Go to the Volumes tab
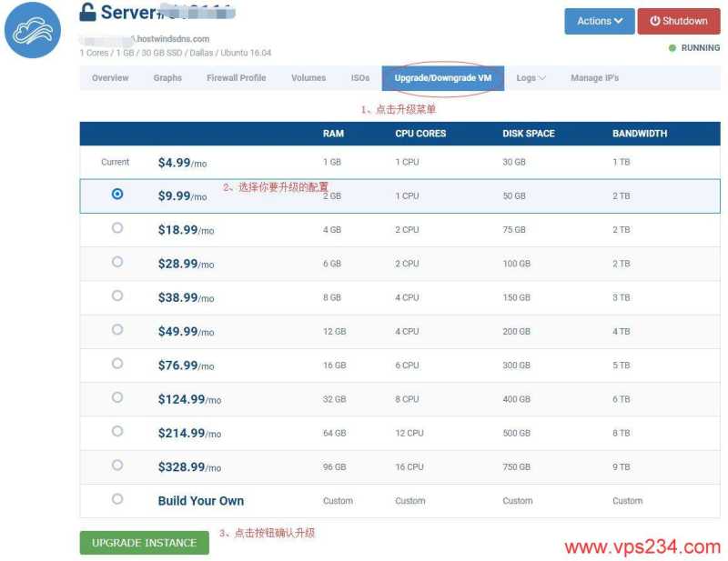The width and height of the screenshot is (728, 561). click(x=308, y=78)
